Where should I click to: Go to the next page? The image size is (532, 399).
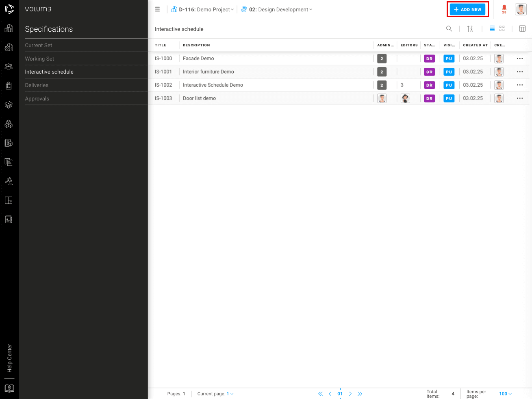[350, 394]
